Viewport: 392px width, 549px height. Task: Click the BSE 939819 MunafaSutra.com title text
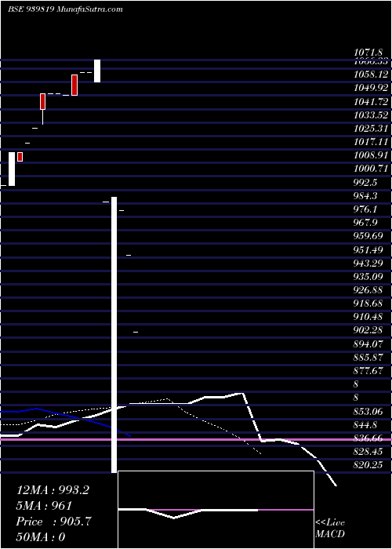click(x=65, y=9)
